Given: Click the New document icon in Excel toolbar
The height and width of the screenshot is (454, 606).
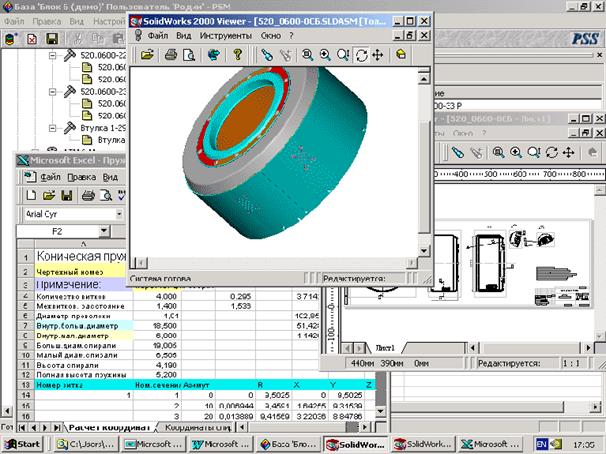Looking at the screenshot, I should [x=31, y=195].
